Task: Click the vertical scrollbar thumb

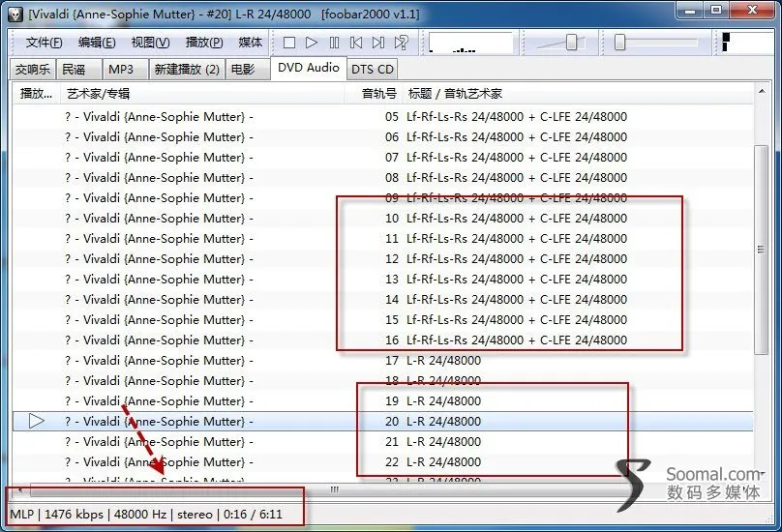Action: coord(761,250)
